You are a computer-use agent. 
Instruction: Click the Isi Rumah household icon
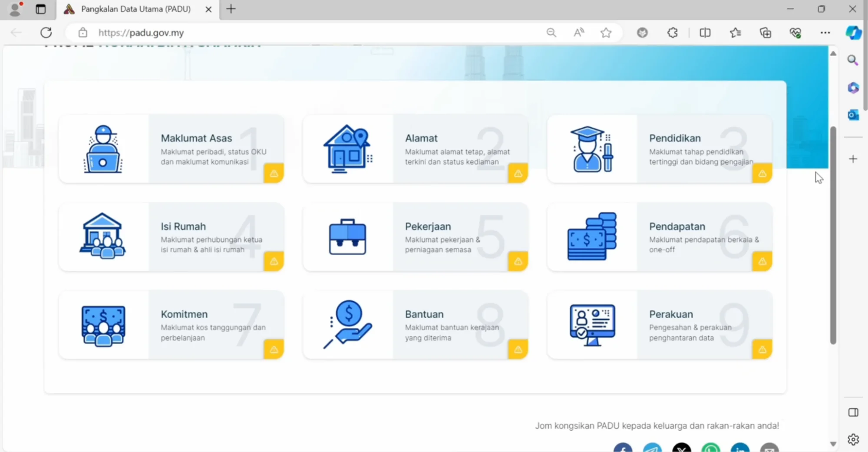point(103,236)
